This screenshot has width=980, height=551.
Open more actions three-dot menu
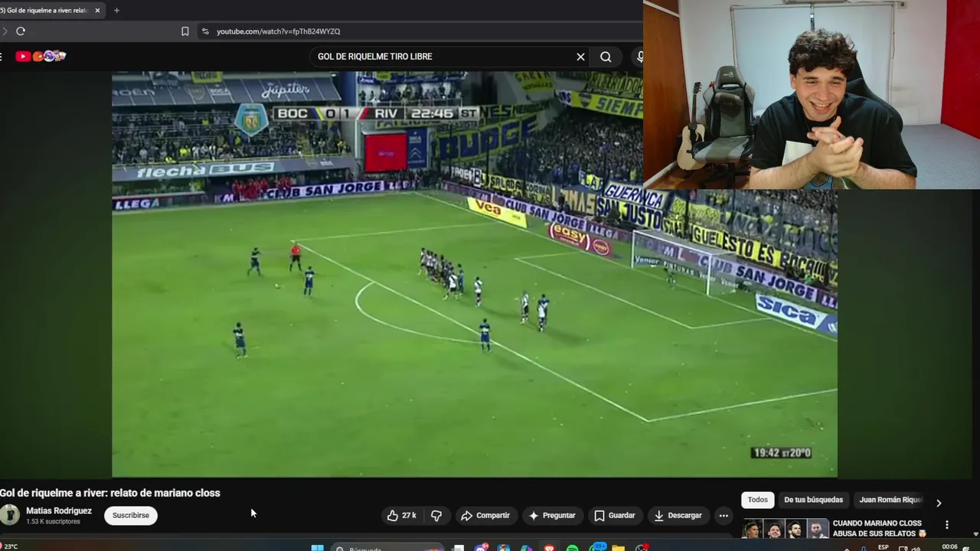(724, 516)
